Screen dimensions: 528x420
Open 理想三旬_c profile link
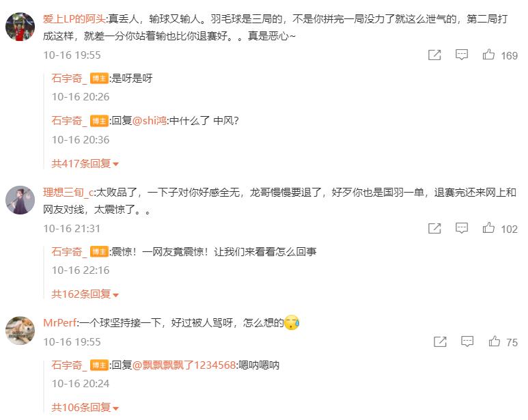tap(68, 193)
